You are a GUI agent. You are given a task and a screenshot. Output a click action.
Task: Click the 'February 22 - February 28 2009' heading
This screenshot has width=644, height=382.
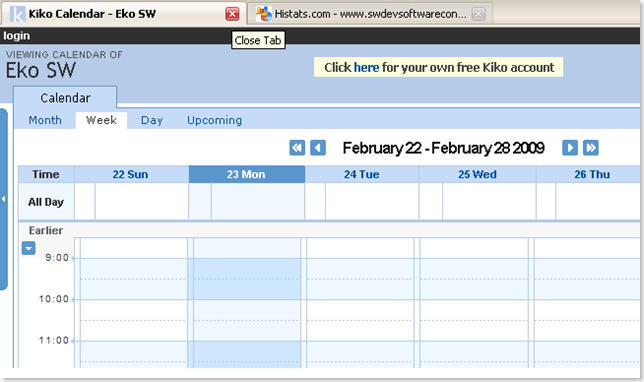tap(444, 148)
